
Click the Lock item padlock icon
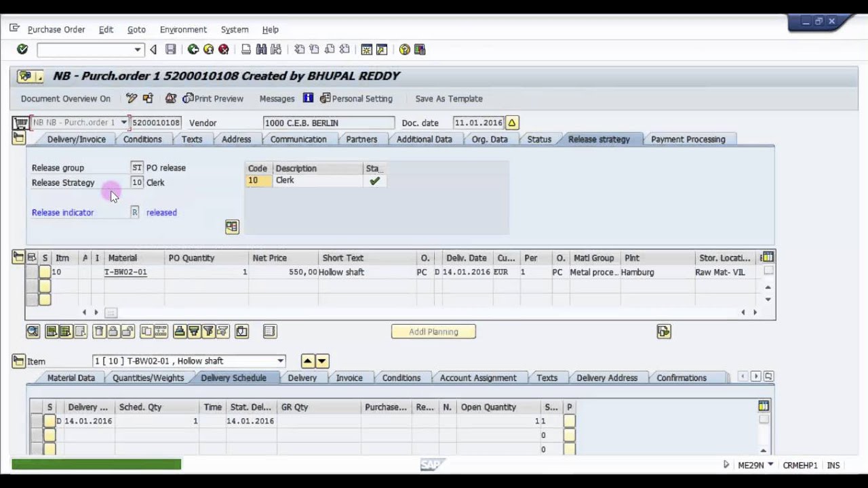point(113,331)
